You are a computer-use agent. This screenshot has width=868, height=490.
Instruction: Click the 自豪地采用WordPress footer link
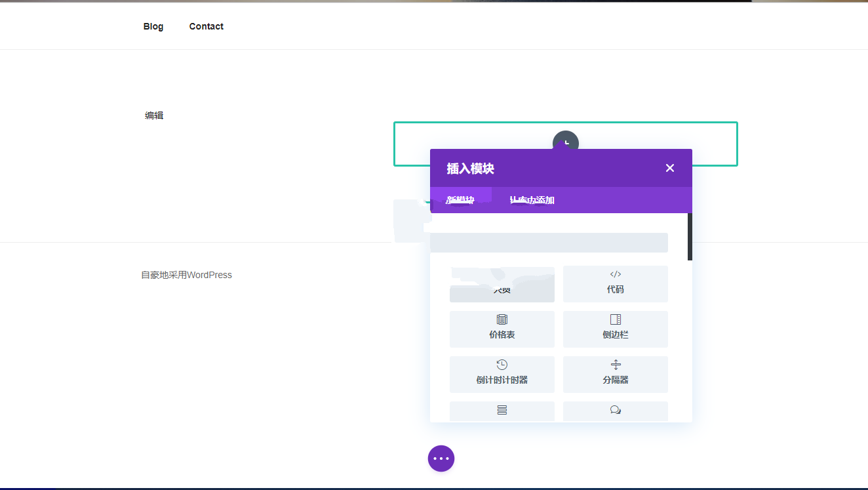pyautogui.click(x=186, y=275)
